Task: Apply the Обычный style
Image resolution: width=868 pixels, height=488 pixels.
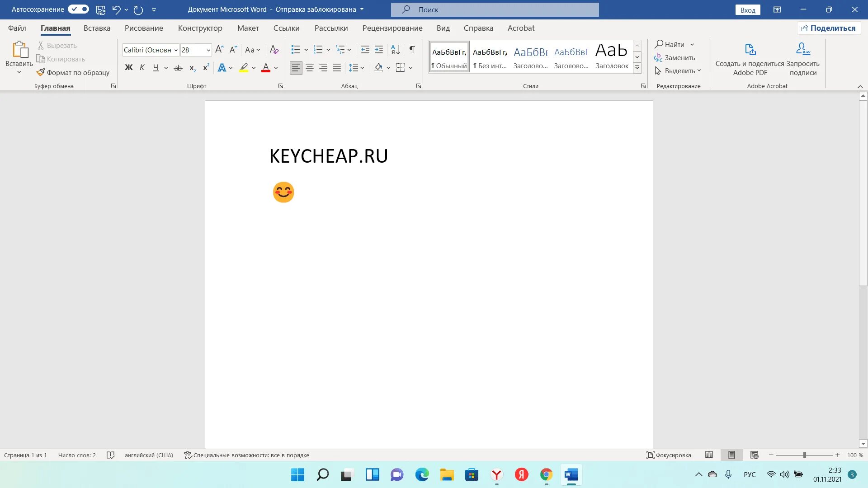Action: tap(449, 57)
